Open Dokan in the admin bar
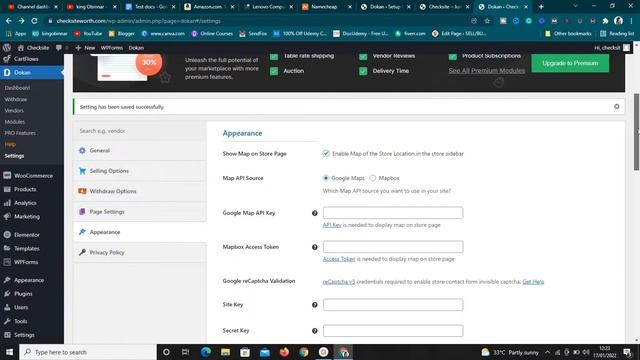Screen dimensions: 640x360 tap(136, 48)
